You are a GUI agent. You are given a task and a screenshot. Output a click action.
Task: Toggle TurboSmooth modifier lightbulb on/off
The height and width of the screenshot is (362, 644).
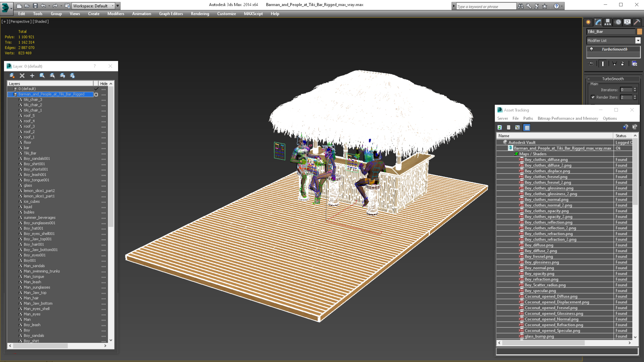coord(591,49)
